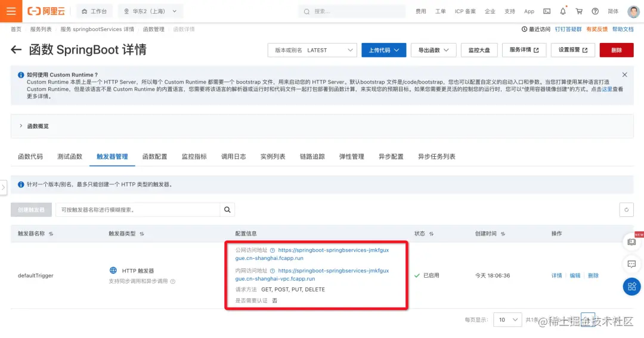This screenshot has width=644, height=338.
Task: Click the 监控大盘 button
Action: click(x=479, y=50)
